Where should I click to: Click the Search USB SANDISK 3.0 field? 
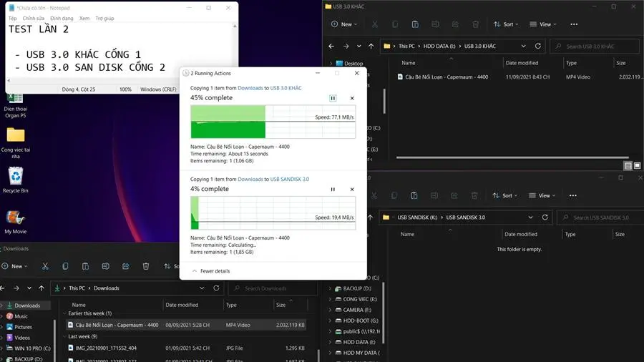point(600,217)
